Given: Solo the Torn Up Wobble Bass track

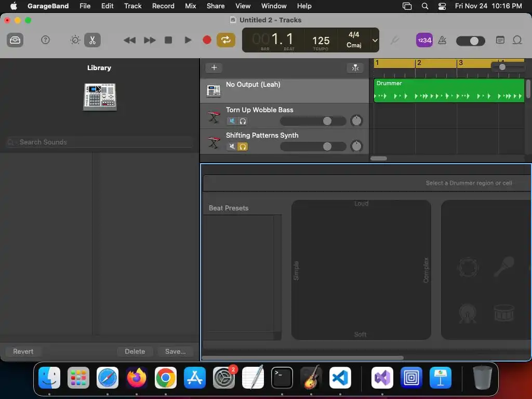Looking at the screenshot, I should coord(243,121).
